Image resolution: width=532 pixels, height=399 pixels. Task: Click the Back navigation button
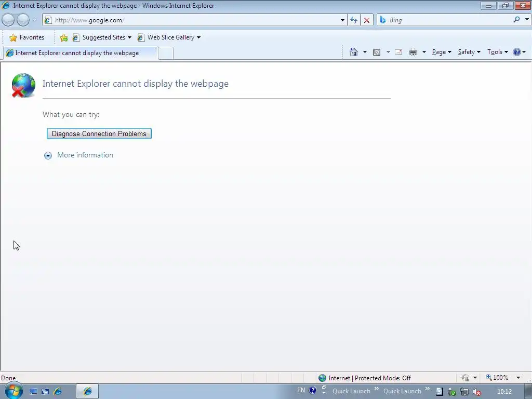coord(8,20)
